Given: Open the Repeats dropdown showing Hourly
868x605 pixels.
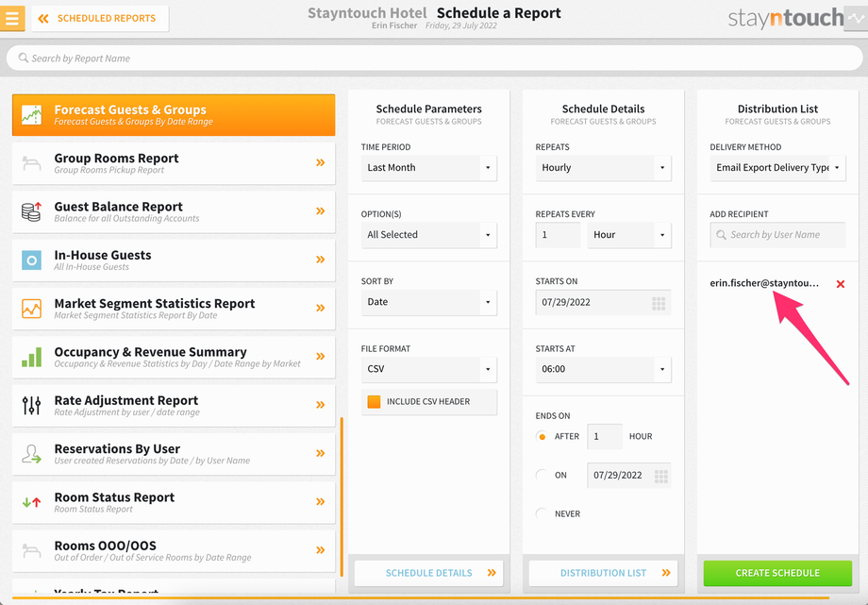Looking at the screenshot, I should tap(604, 167).
